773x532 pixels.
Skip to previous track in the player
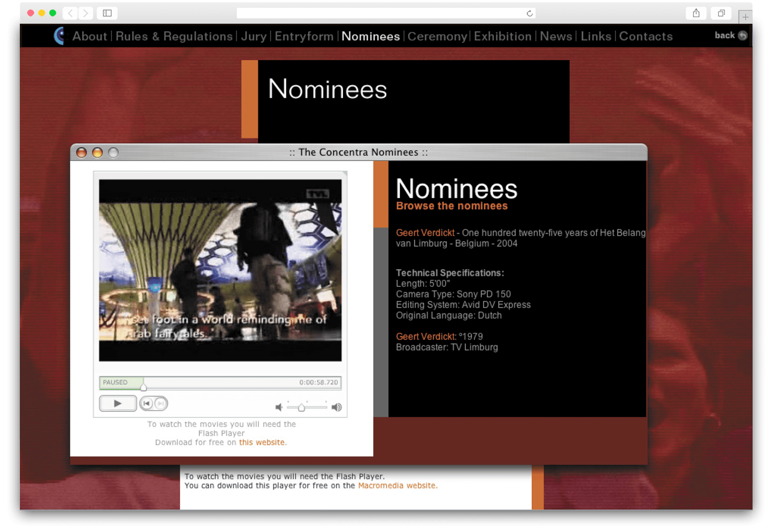point(147,404)
